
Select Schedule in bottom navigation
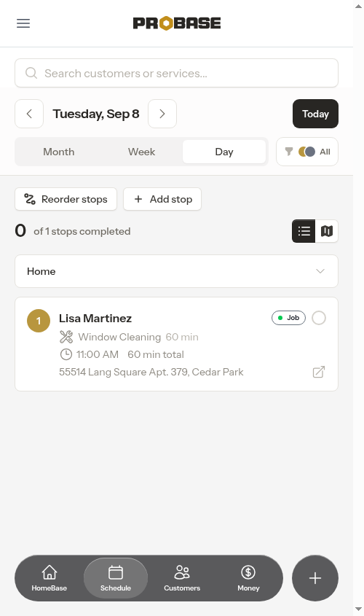tap(116, 578)
